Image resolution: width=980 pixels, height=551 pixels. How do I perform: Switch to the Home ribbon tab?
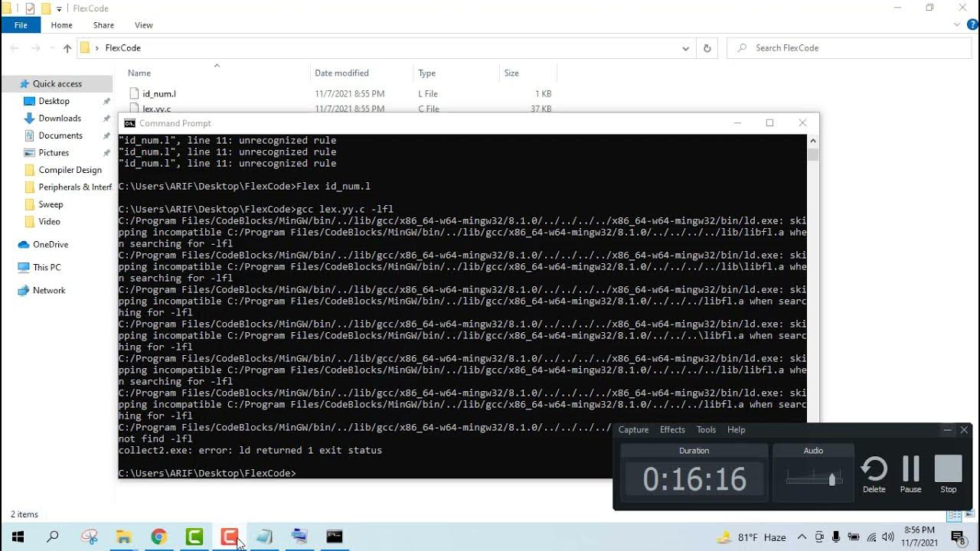[61, 25]
